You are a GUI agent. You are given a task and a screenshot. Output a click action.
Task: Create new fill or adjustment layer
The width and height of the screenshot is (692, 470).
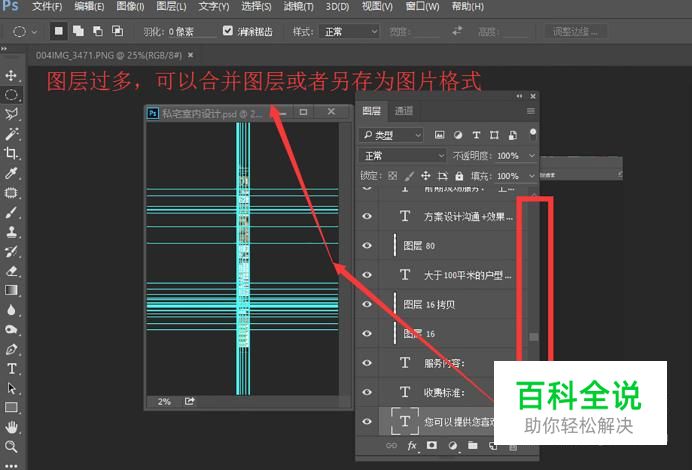coord(452,446)
